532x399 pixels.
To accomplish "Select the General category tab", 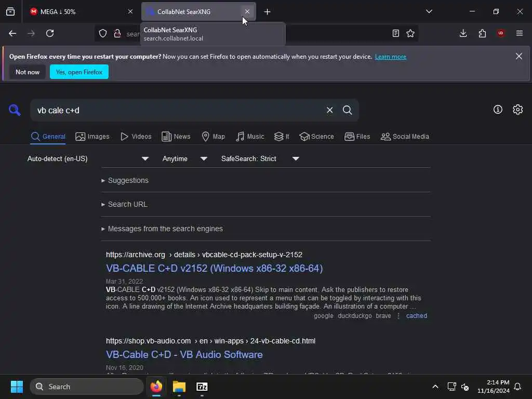I will 48,137.
